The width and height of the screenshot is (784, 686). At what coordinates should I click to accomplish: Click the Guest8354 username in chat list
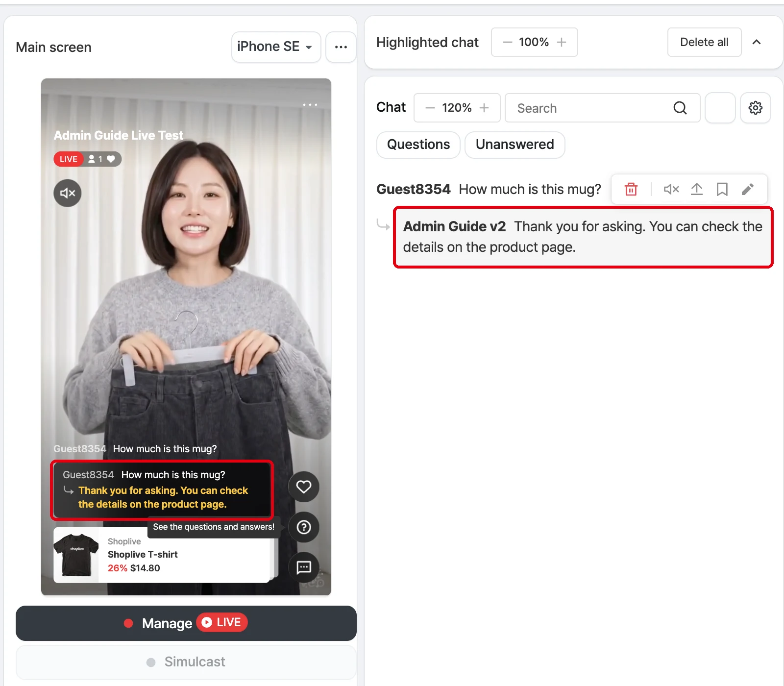pos(414,189)
